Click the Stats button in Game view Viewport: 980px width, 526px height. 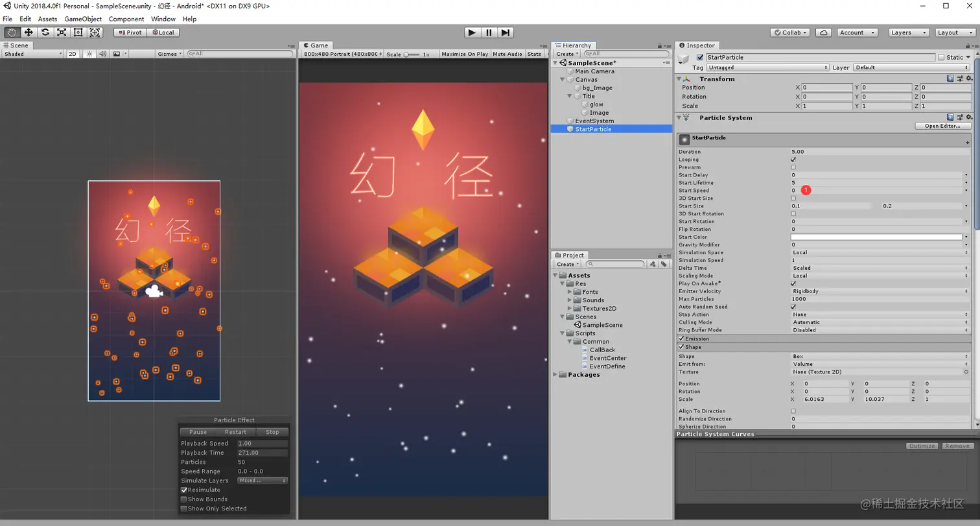534,54
